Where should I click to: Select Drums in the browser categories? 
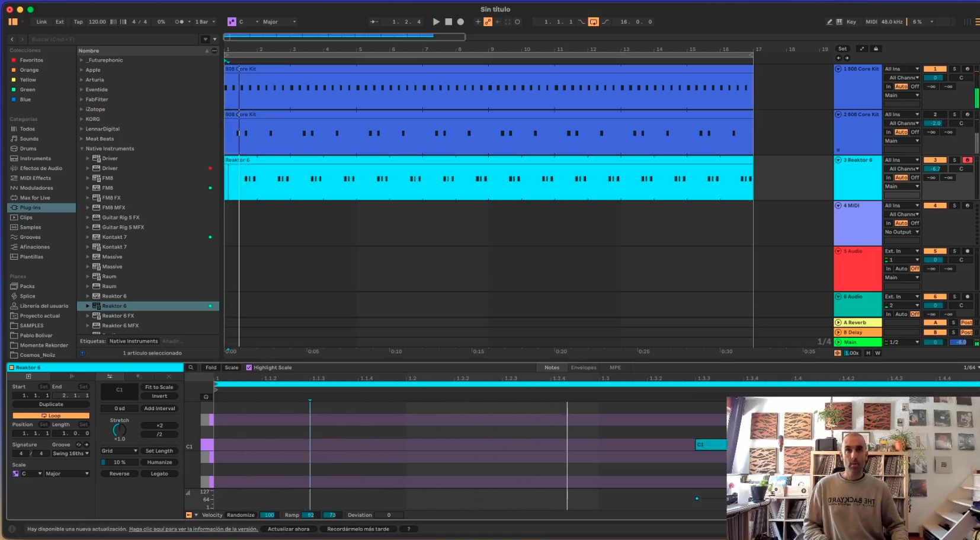[28, 149]
